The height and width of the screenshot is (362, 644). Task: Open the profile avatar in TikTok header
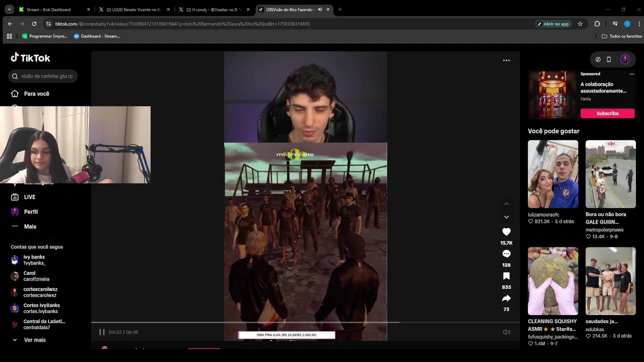(x=625, y=59)
